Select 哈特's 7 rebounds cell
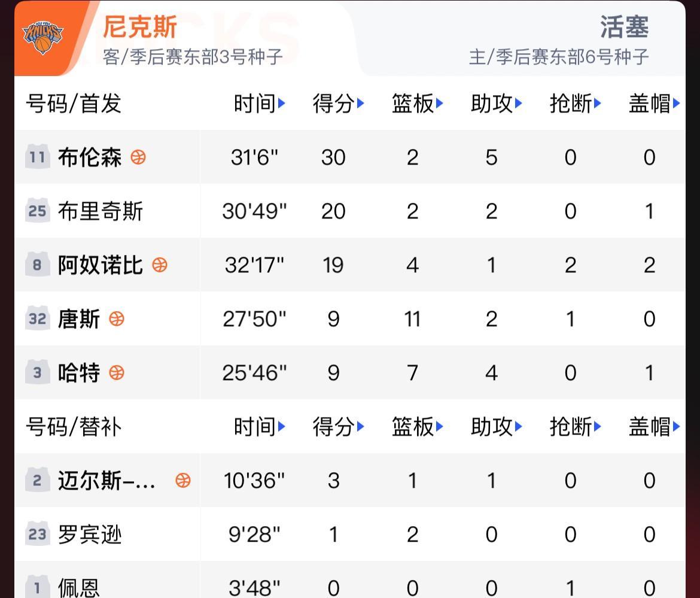 click(x=412, y=372)
